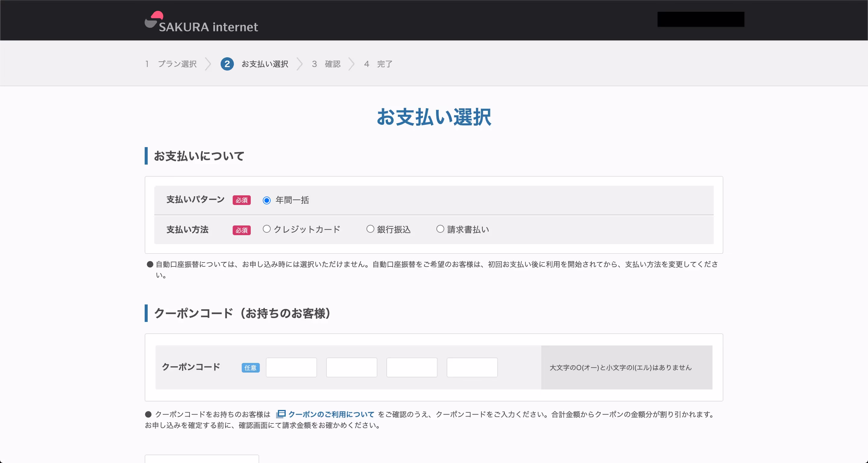Click the 支払い方法 label
Image resolution: width=868 pixels, height=463 pixels.
pos(187,230)
